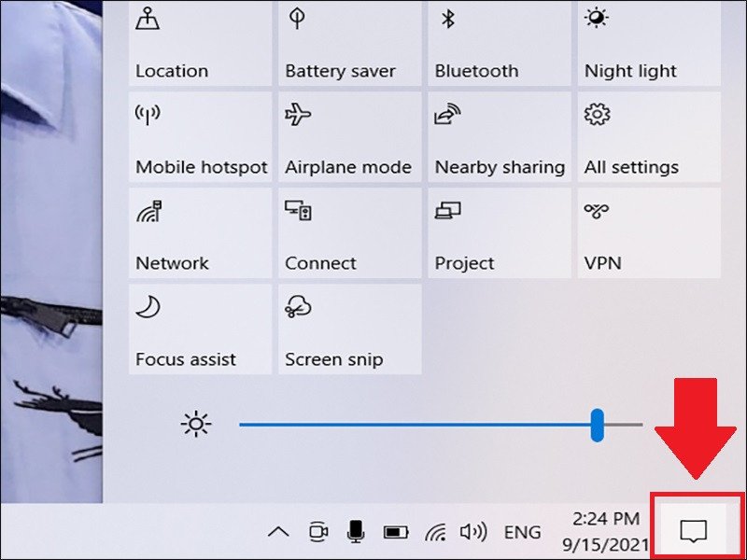747x560 pixels.
Task: Adjust the screen brightness slider
Action: point(599,424)
